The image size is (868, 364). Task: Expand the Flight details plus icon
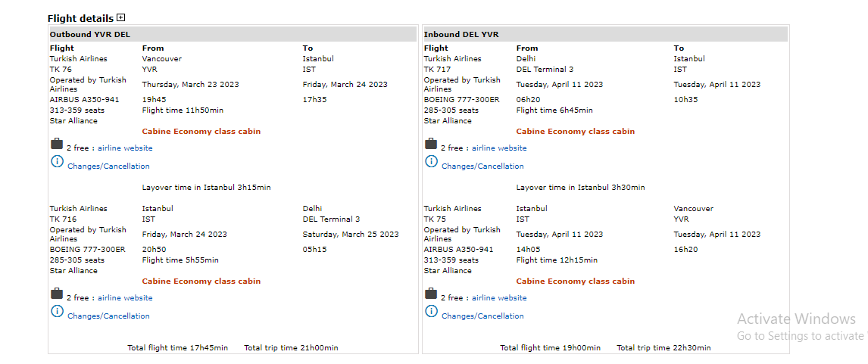(x=120, y=17)
